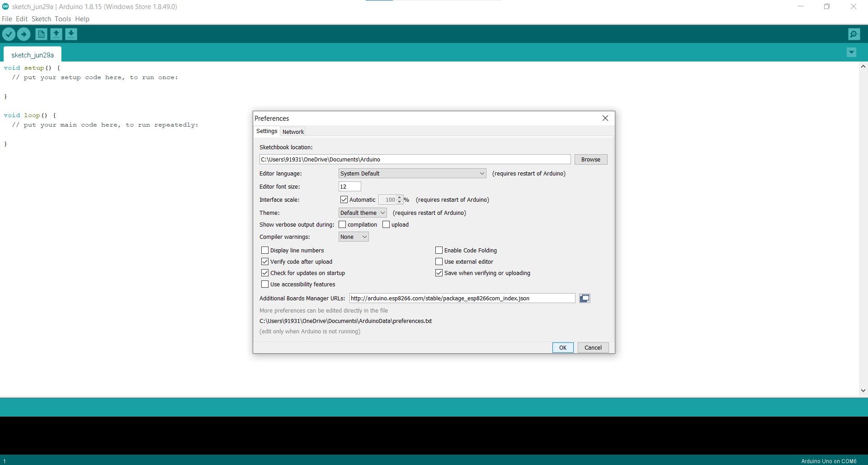The image size is (868, 465).
Task: Click the Additional Boards Manager URLs field
Action: click(462, 298)
